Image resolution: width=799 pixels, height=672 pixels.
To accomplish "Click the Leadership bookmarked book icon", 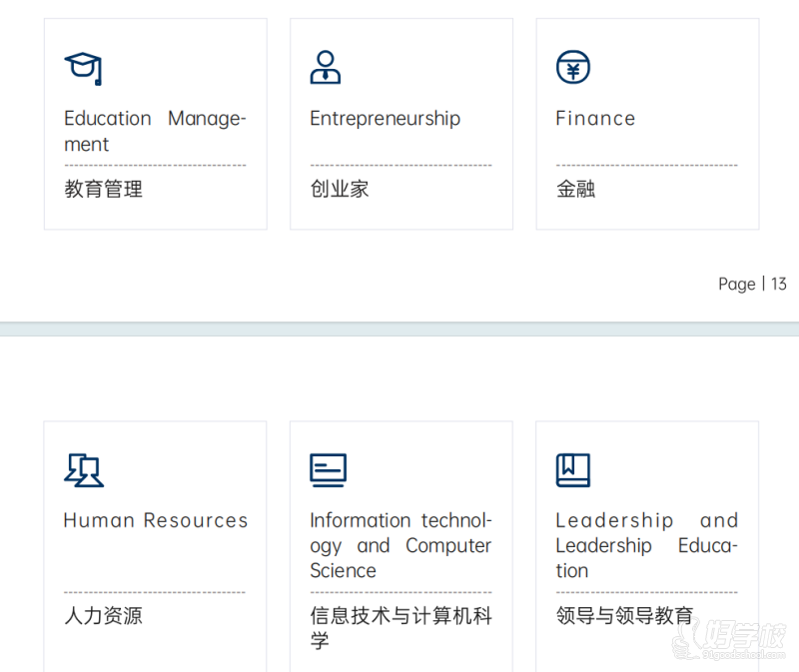I will [573, 470].
